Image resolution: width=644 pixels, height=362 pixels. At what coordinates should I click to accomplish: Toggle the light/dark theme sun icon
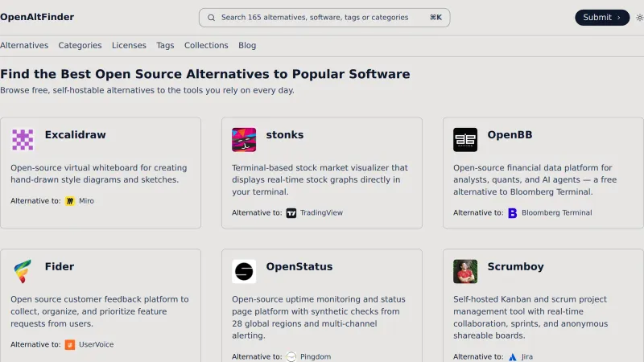[639, 18]
